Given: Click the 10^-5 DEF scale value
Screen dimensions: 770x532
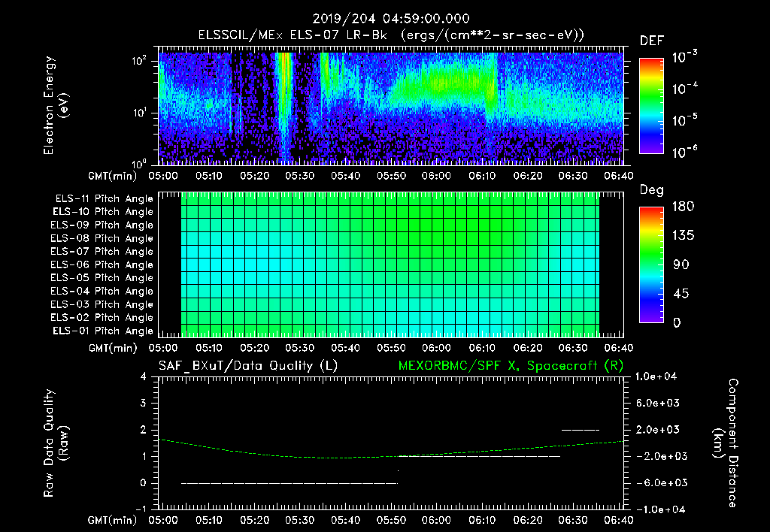Looking at the screenshot, I should (x=684, y=120).
